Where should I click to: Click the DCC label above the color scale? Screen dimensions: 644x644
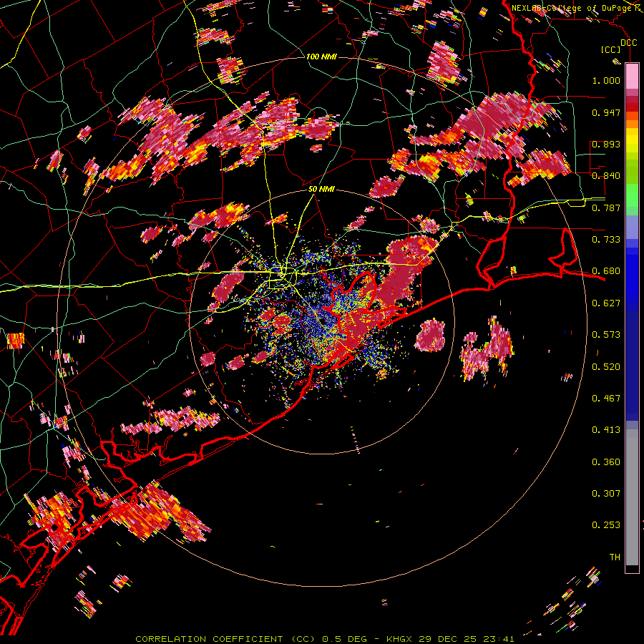[x=628, y=43]
